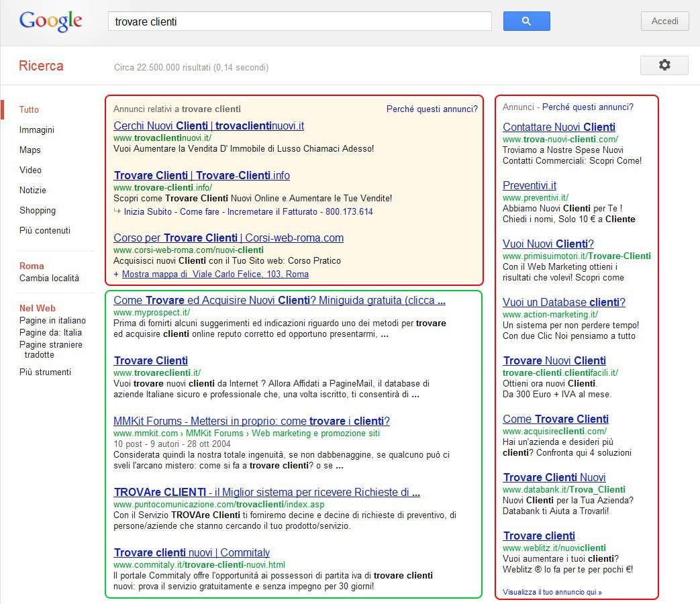Screen dimensions: 700x604
Task: Open 'Trovare clienti nuovi | Commitaly' result
Action: point(192,553)
